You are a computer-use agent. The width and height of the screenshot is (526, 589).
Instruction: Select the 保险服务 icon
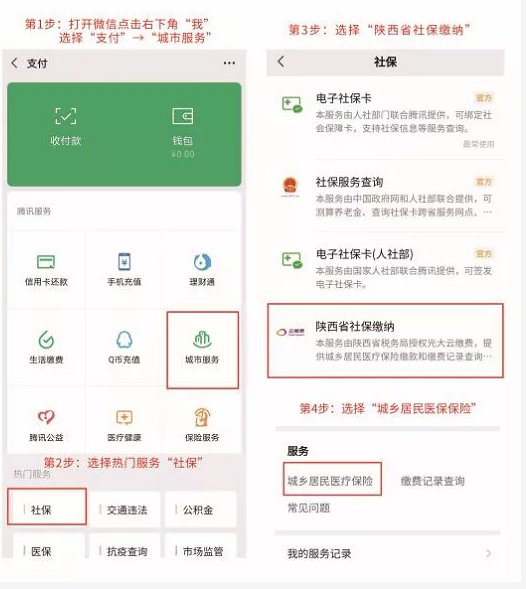point(202,417)
